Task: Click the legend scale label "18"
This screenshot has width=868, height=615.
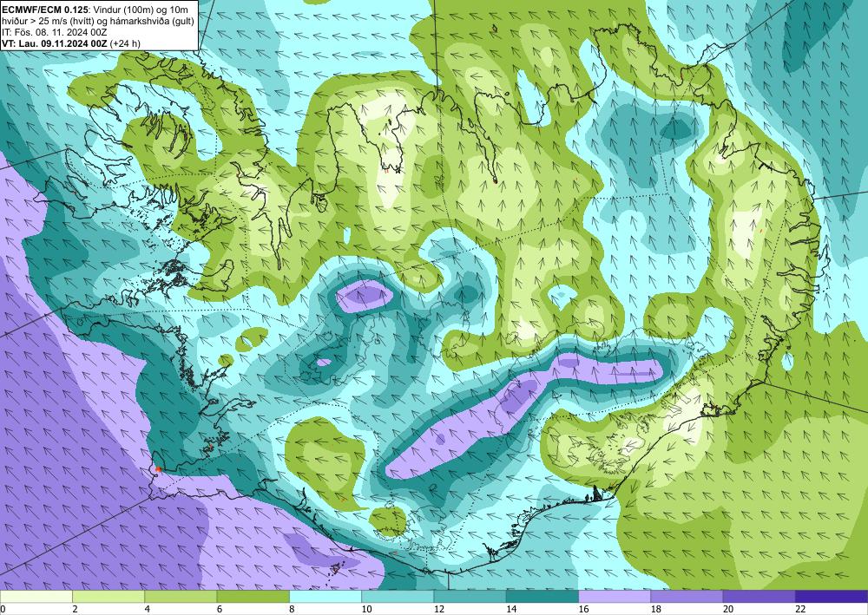Action: pyautogui.click(x=656, y=610)
